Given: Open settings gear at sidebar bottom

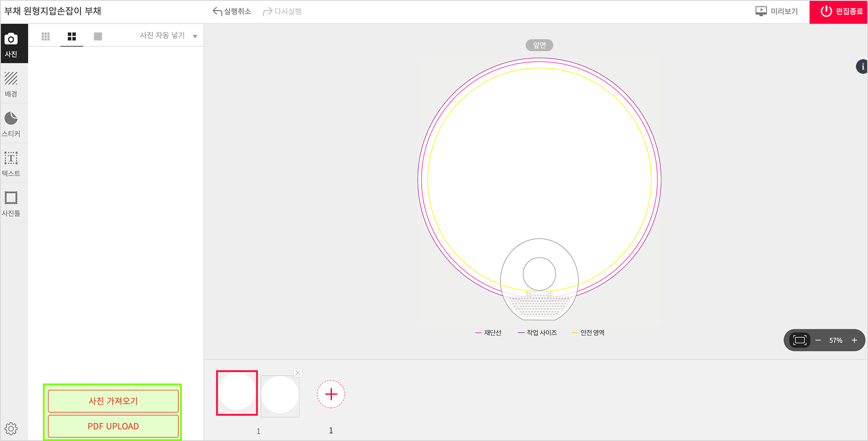Looking at the screenshot, I should pos(11,428).
